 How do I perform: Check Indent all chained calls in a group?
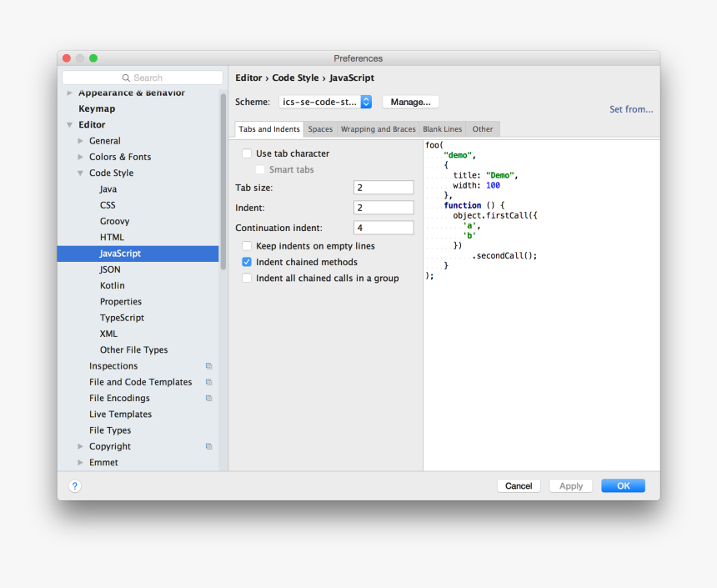point(247,279)
